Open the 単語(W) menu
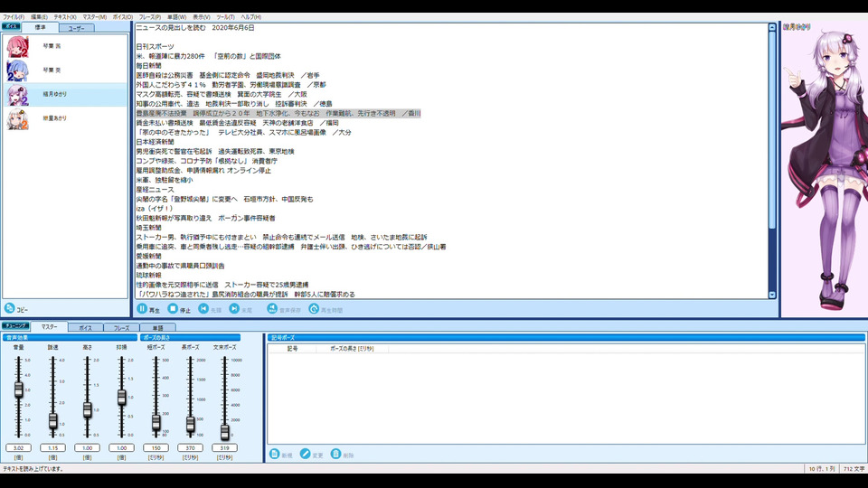Viewport: 868px width, 488px height. pos(176,17)
